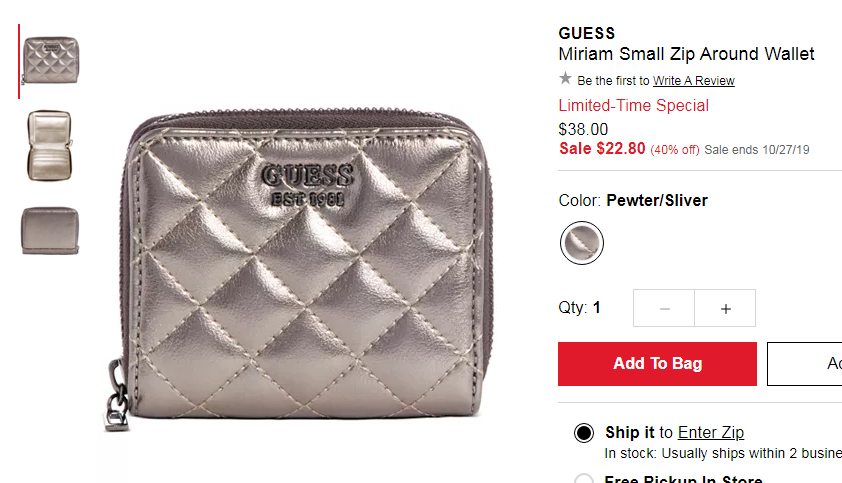The height and width of the screenshot is (483, 842).
Task: Select the Ship it radio button
Action: (x=584, y=433)
